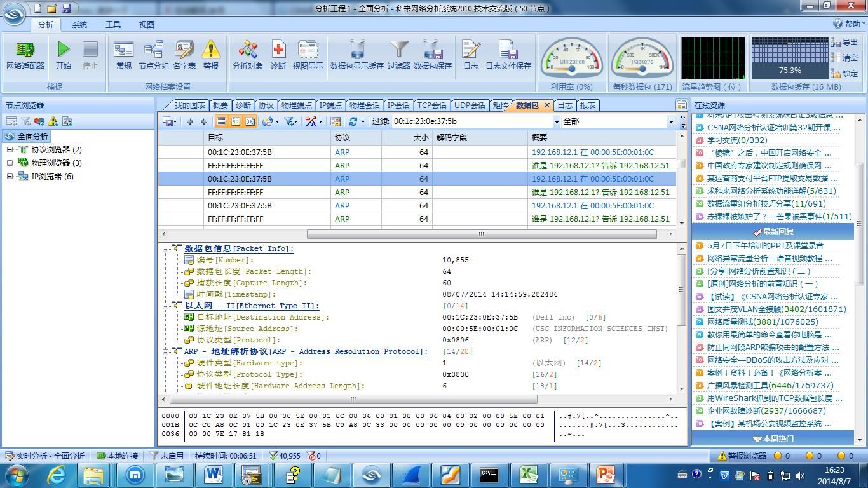The height and width of the screenshot is (488, 868).
Task: Collapse the 以太网 Ethernet Type II section
Action: click(166, 306)
